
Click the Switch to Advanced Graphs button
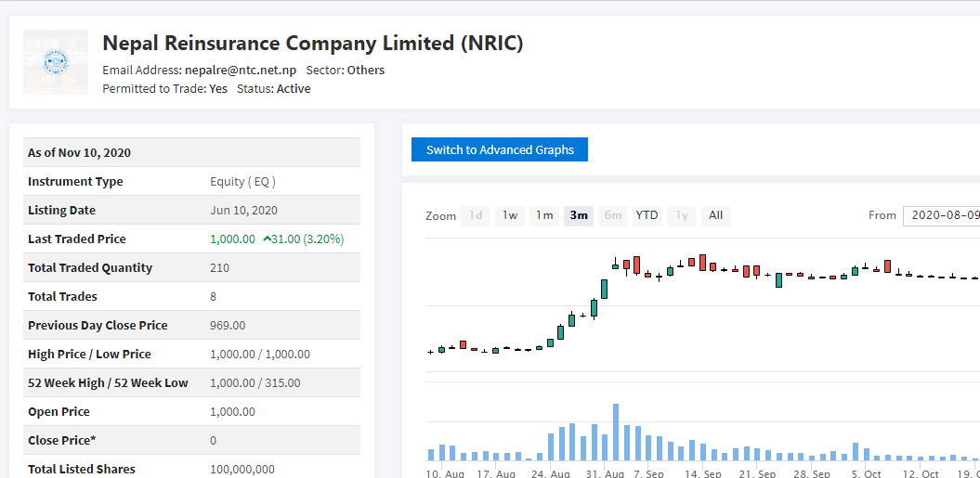(x=500, y=149)
